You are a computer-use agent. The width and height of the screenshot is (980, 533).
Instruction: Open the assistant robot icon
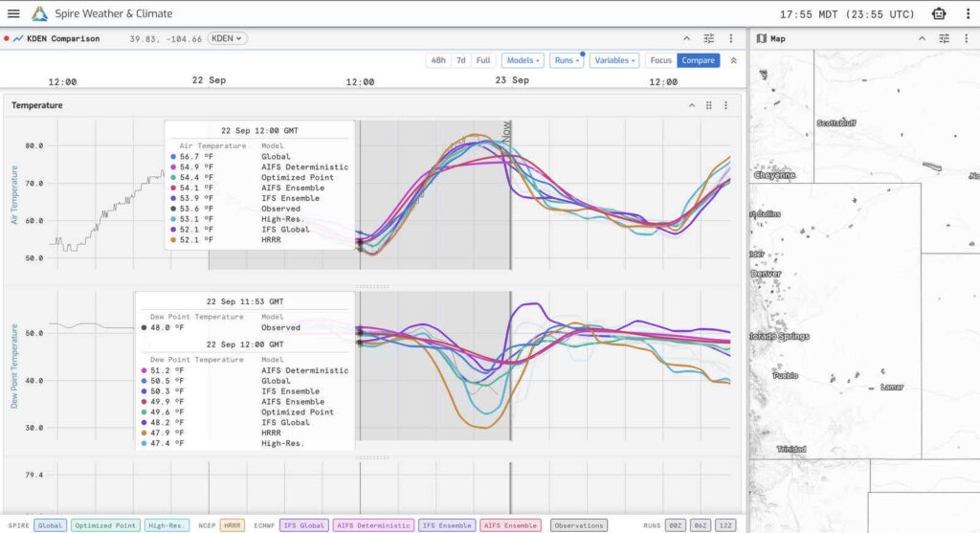pyautogui.click(x=938, y=13)
